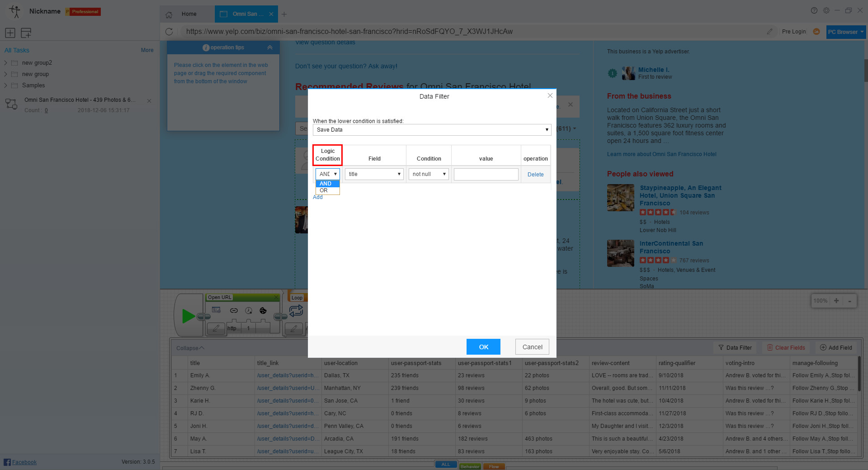Switch to the Home tab
This screenshot has width=868, height=470.
tap(189, 14)
